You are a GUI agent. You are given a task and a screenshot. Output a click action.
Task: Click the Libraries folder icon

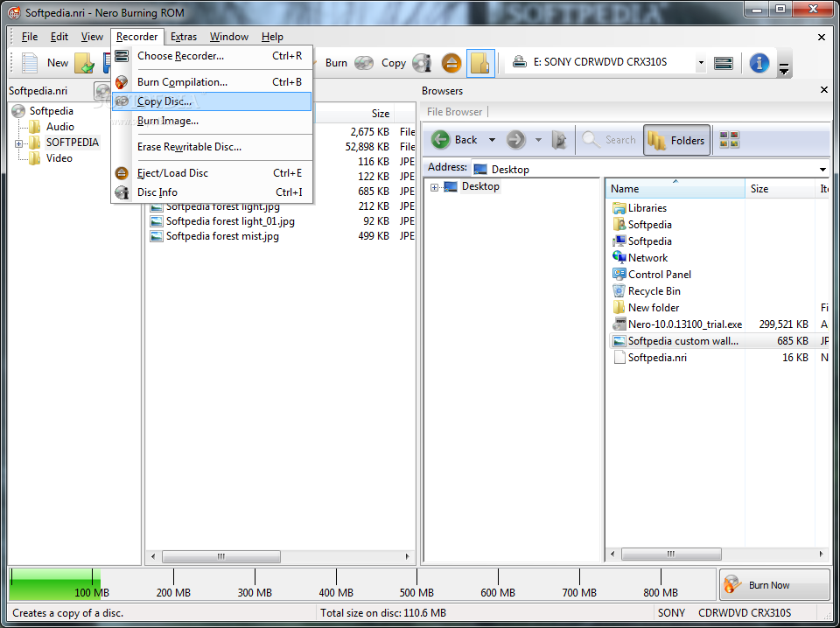click(619, 207)
